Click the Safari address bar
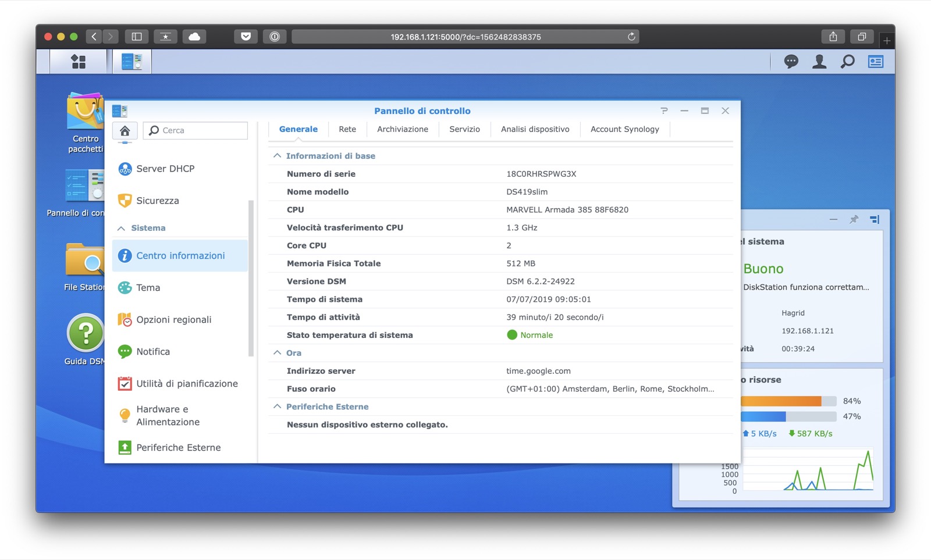Viewport: 931px width, 560px height. click(x=465, y=37)
